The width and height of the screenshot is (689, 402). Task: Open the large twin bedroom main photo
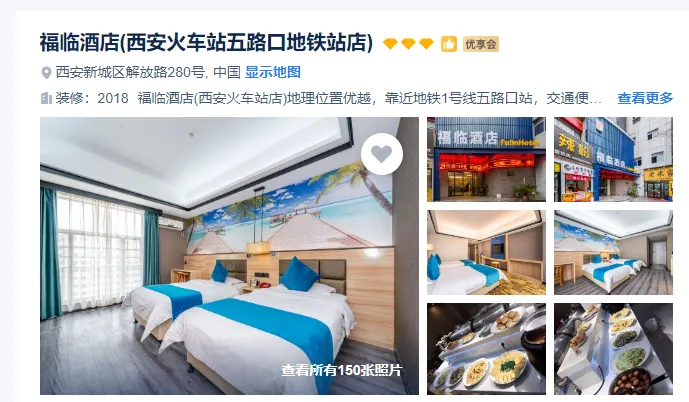tap(229, 256)
